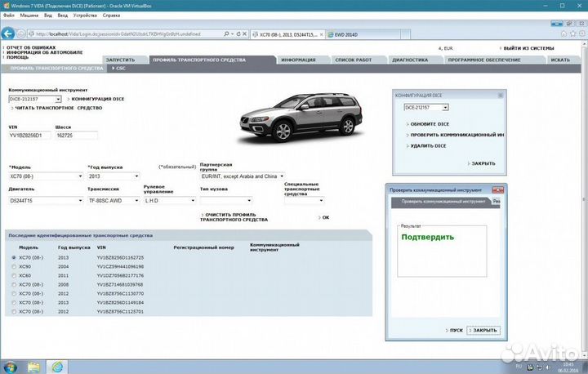The width and height of the screenshot is (588, 374).
Task: Close the XC70 (08-) browser tab
Action: click(x=322, y=34)
